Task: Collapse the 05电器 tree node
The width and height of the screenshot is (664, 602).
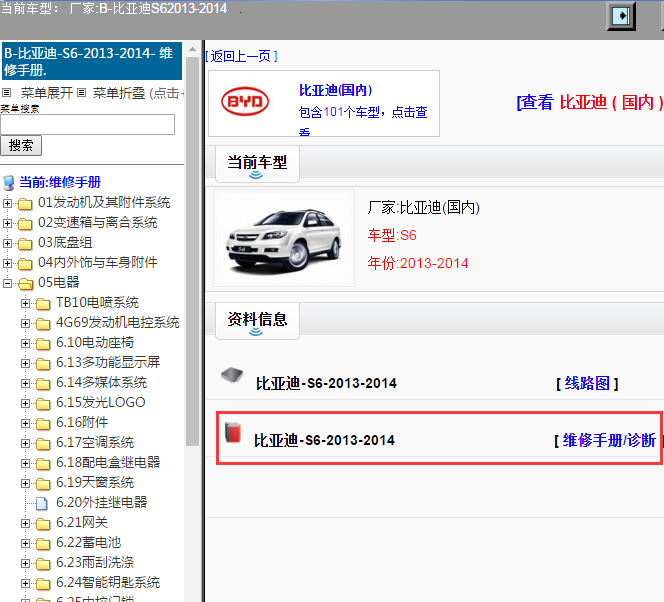Action: [7, 283]
